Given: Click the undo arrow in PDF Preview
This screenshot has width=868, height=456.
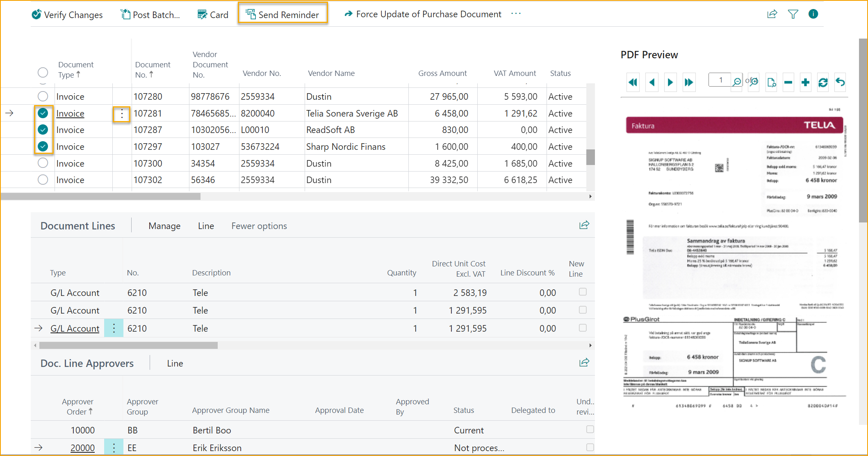Looking at the screenshot, I should (840, 82).
